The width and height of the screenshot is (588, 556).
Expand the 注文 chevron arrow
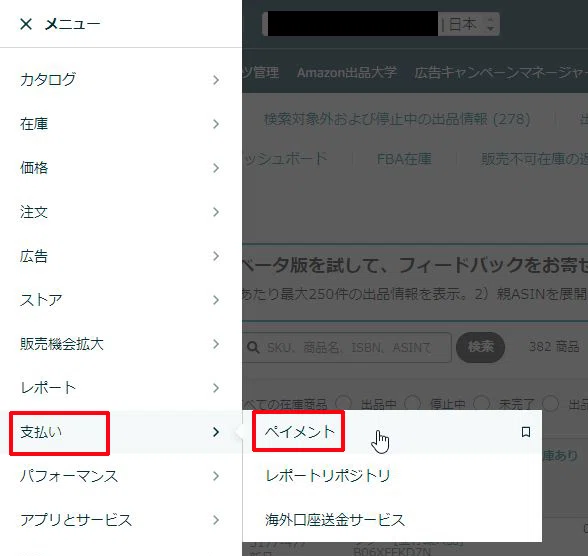click(216, 212)
